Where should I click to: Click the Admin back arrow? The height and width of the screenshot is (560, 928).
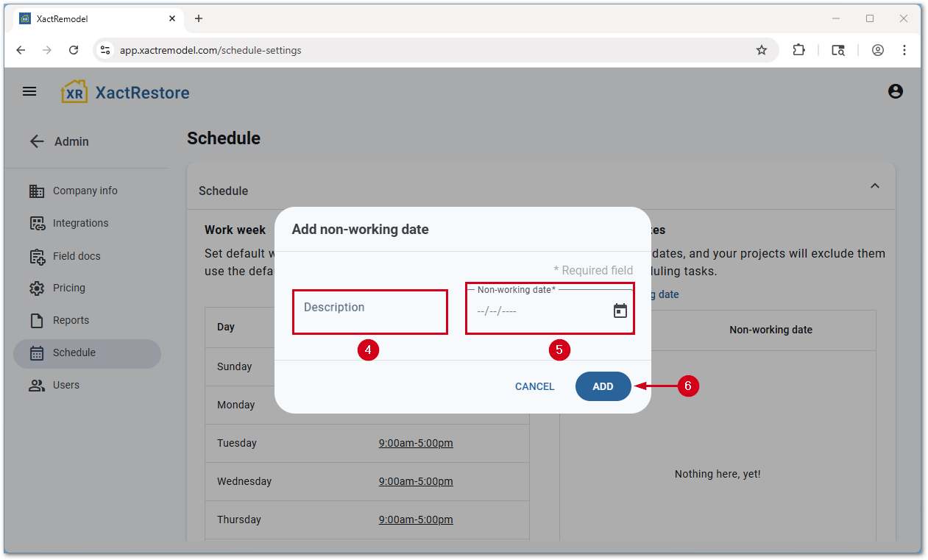[37, 141]
